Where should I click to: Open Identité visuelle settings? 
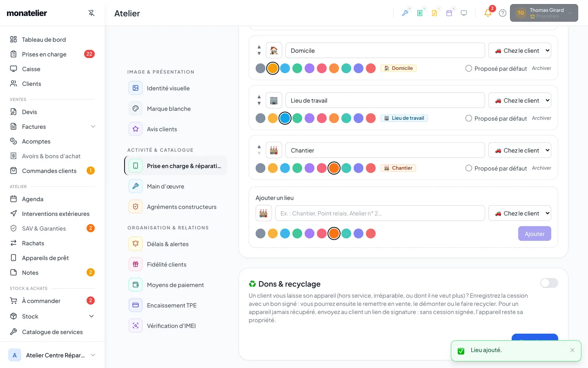(x=176, y=88)
